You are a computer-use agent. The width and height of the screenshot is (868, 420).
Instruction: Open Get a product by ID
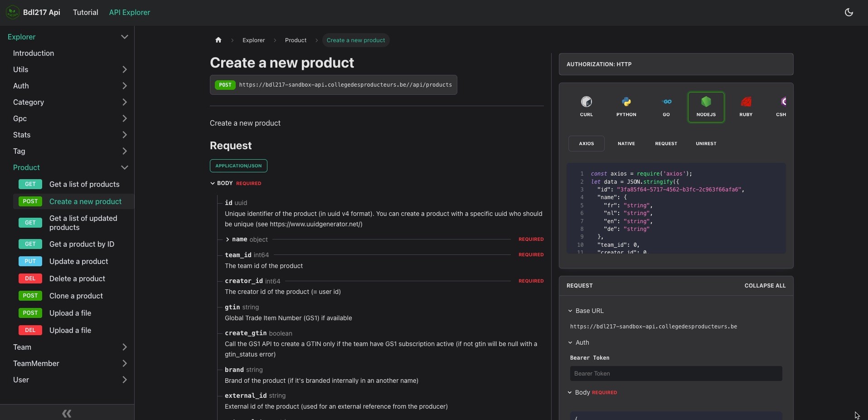[74, 244]
